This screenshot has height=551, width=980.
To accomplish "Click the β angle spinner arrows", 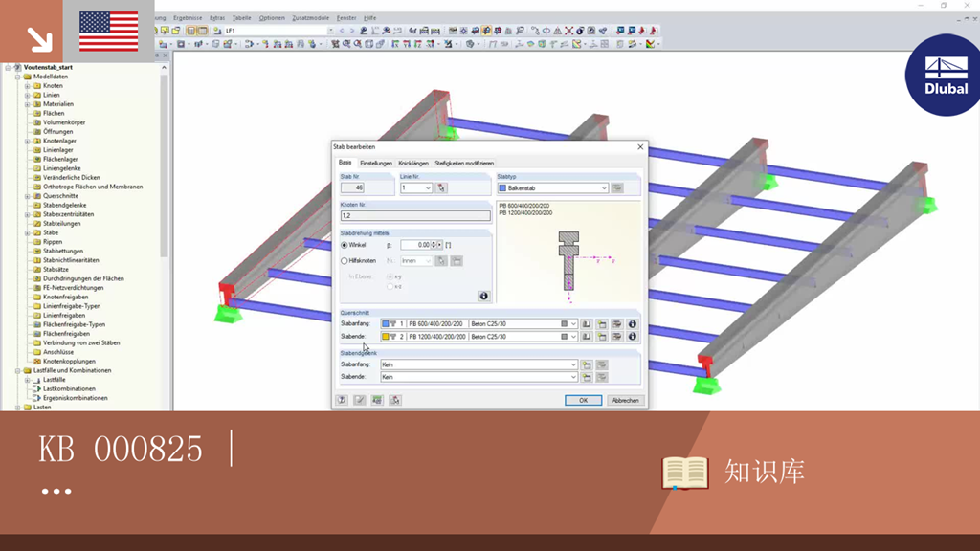I will pos(434,245).
